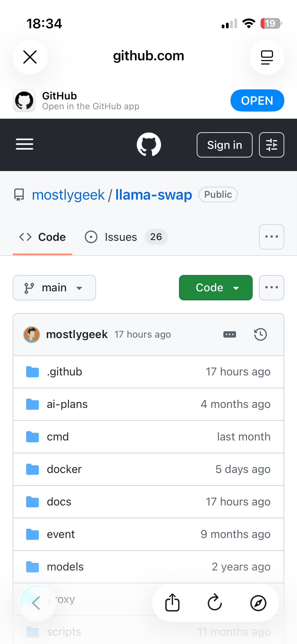297x644 pixels.
Task: Select the Code tab
Action: [43, 237]
